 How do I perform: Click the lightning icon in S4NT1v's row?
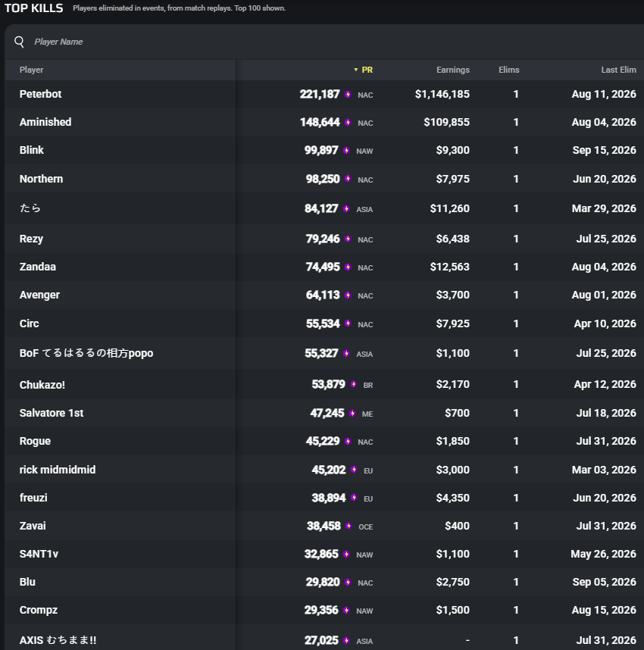click(x=347, y=555)
